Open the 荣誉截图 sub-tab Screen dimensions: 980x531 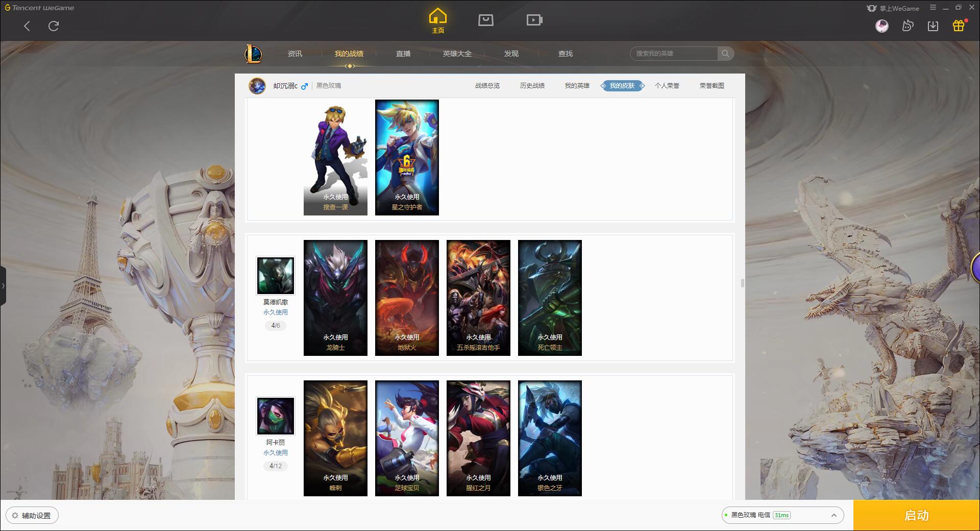pos(712,86)
